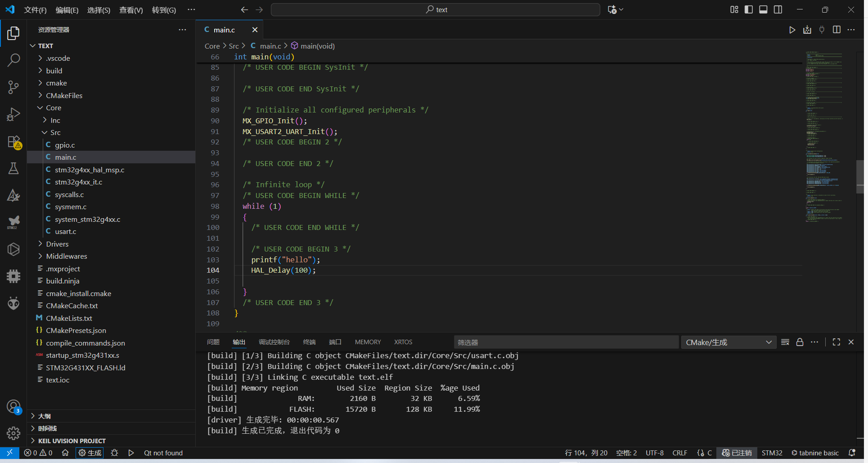Open the CMake/生成 output channel dropdown
Screen dimensions: 868x463
point(728,342)
